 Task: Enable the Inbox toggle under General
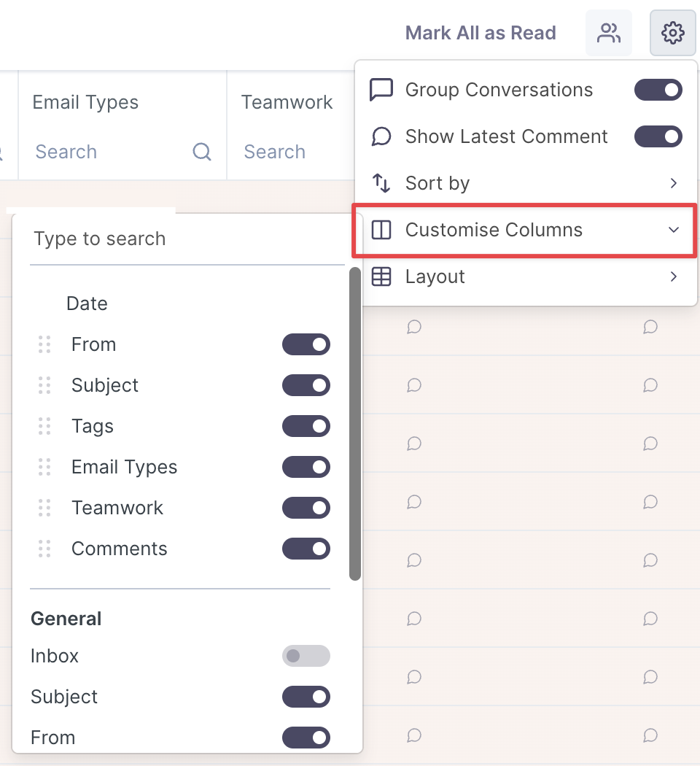[x=306, y=656]
